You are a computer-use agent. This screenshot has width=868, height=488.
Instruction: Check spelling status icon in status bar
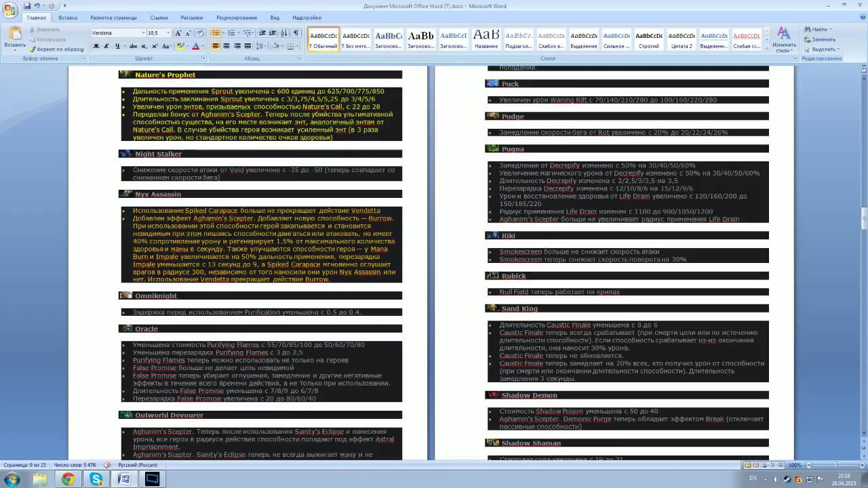click(107, 465)
